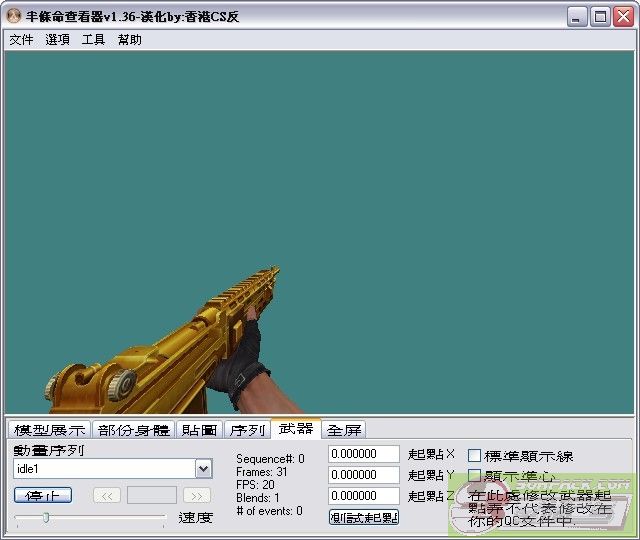This screenshot has height=540, width=640.
Task: Click the 停止 stop button
Action: coord(43,496)
